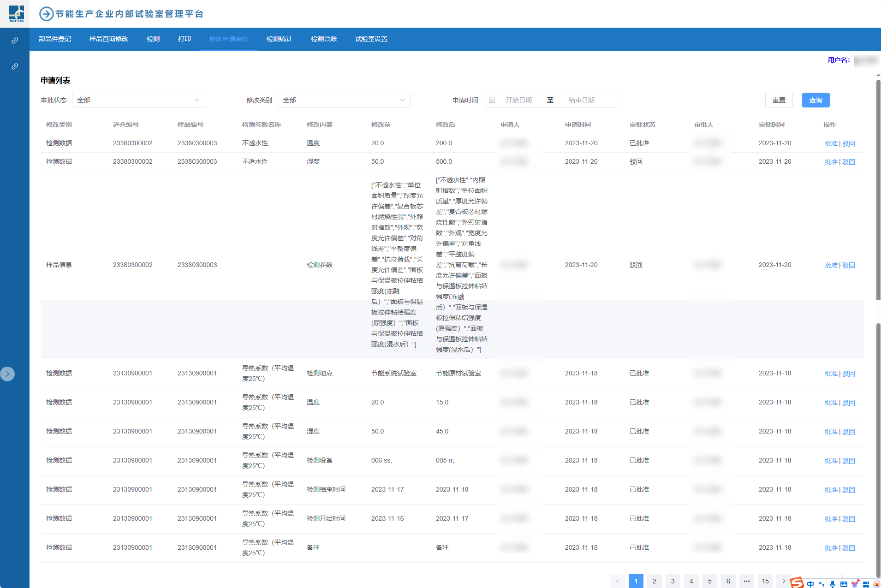
Task: Click the calendar icon in date range field
Action: (492, 100)
